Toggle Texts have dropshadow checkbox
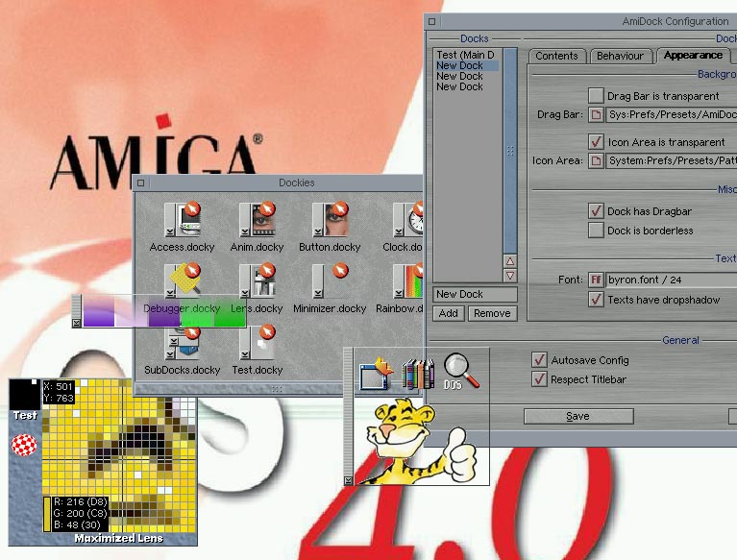Screen dimensions: 737x560 coord(596,300)
